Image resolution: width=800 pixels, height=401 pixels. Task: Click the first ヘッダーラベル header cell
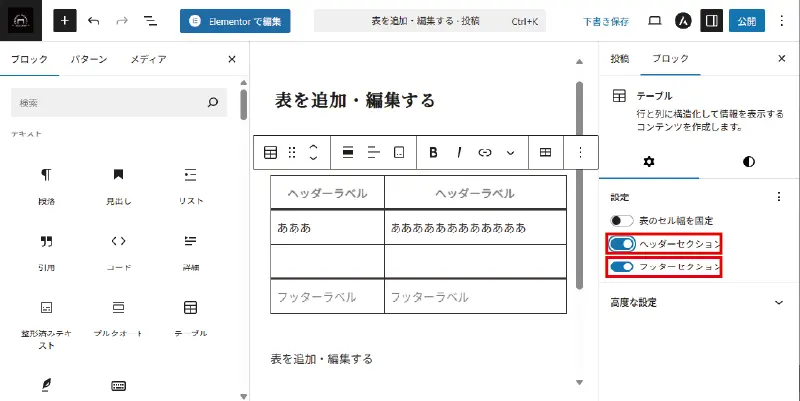[x=327, y=193]
